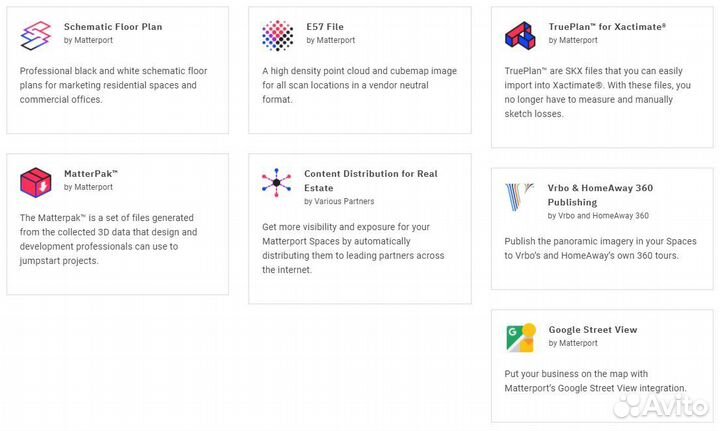720x431 pixels.
Task: Click "by Vrbo and HomeAway 360" label
Action: (598, 216)
